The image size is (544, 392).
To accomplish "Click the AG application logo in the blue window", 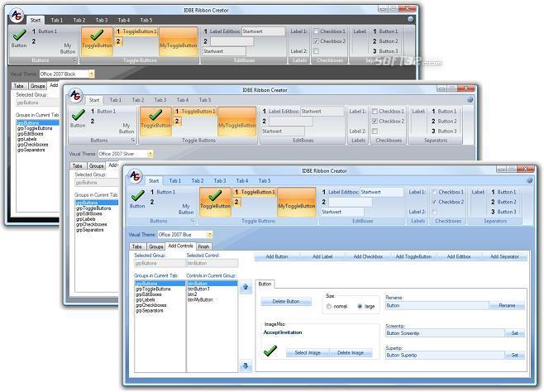I will coord(136,176).
